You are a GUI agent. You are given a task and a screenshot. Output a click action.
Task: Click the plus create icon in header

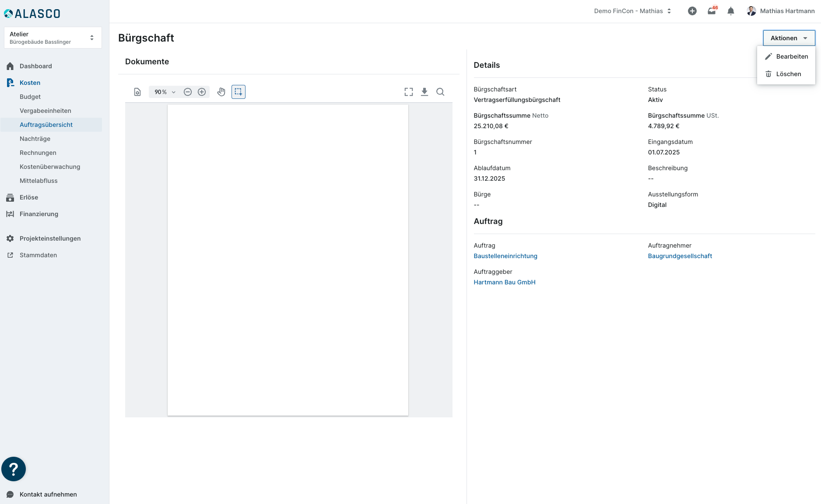point(692,11)
